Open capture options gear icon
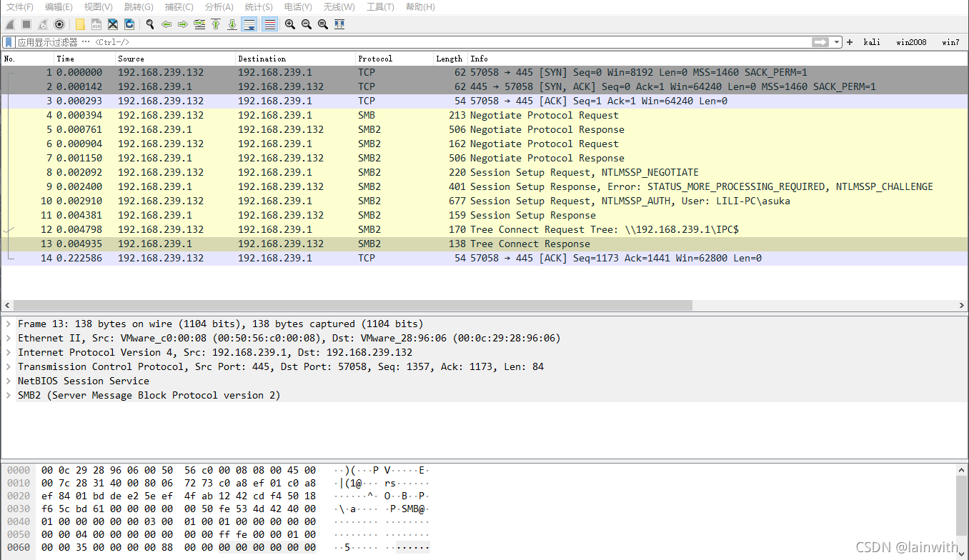This screenshot has width=969, height=560. (x=59, y=24)
